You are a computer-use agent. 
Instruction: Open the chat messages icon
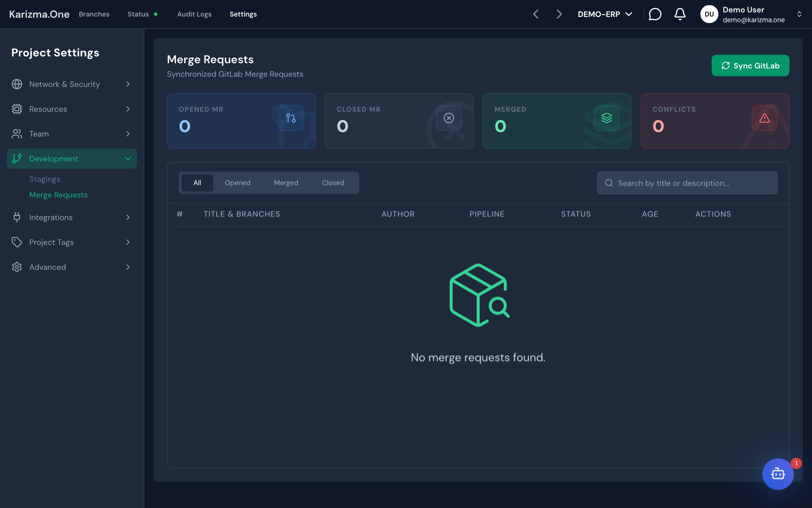tap(655, 14)
